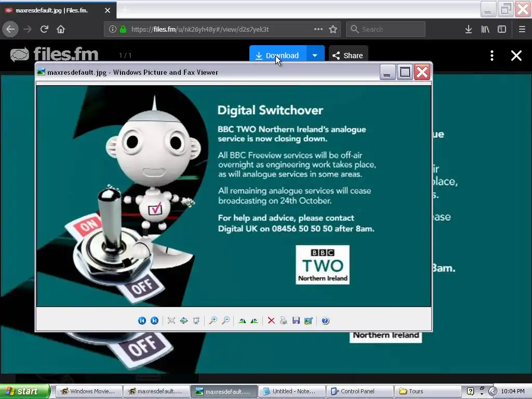Image resolution: width=532 pixels, height=399 pixels.
Task: View site information icon in address bar
Action: pos(113,29)
